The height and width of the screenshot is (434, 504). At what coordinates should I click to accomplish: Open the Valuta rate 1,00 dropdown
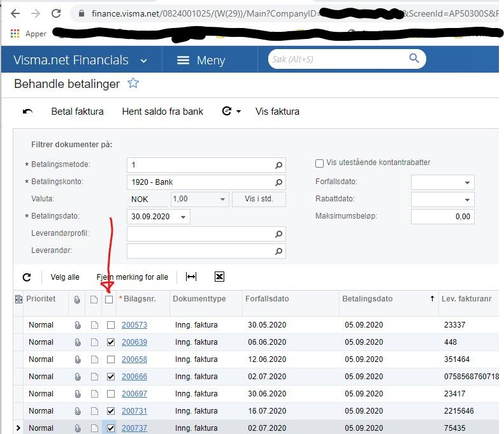[222, 199]
